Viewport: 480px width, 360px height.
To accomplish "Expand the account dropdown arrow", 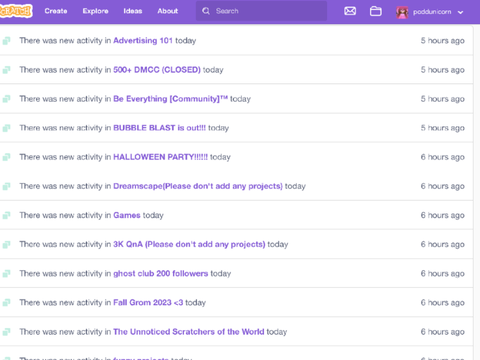I will click(x=461, y=12).
